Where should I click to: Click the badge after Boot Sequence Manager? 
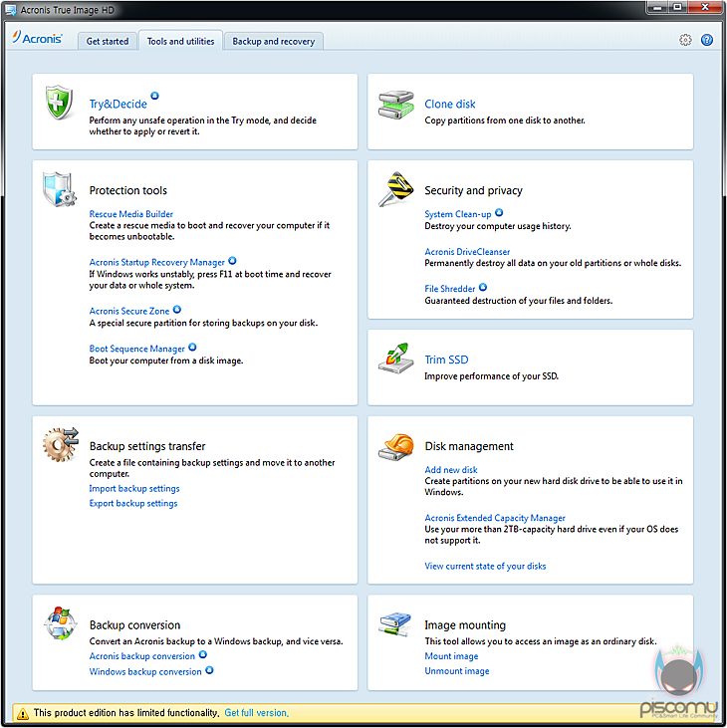(192, 348)
